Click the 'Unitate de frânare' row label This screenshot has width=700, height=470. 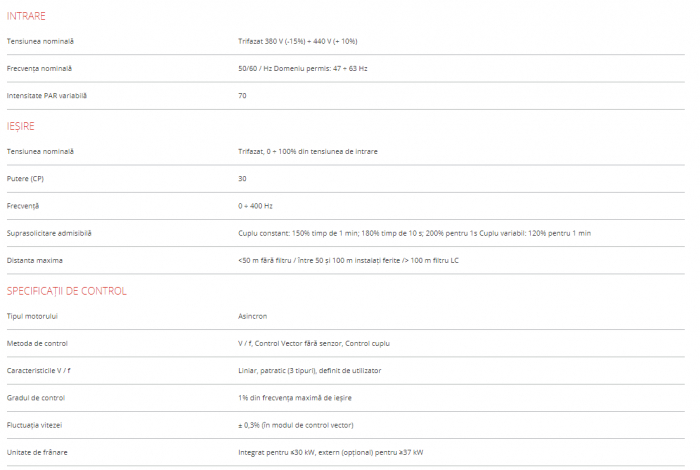(36, 452)
